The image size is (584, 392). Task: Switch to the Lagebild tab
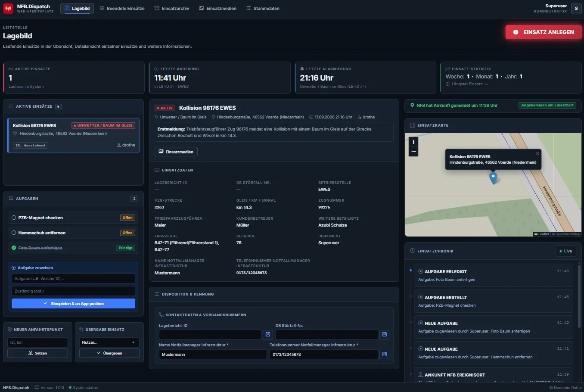pos(77,8)
